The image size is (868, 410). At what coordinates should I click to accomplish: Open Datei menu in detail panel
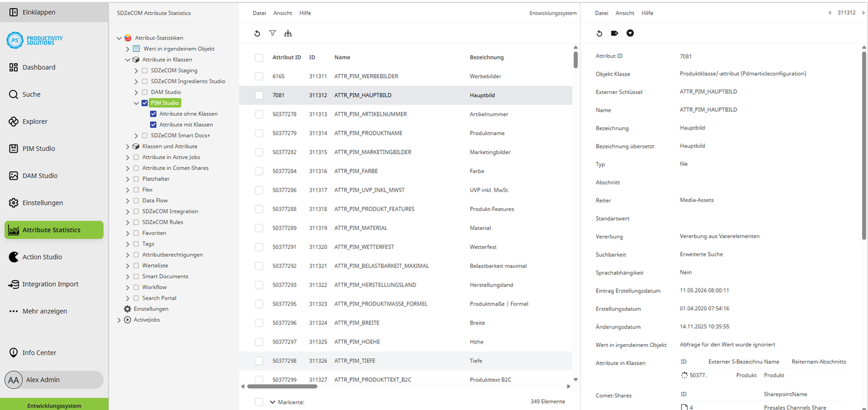coord(602,13)
